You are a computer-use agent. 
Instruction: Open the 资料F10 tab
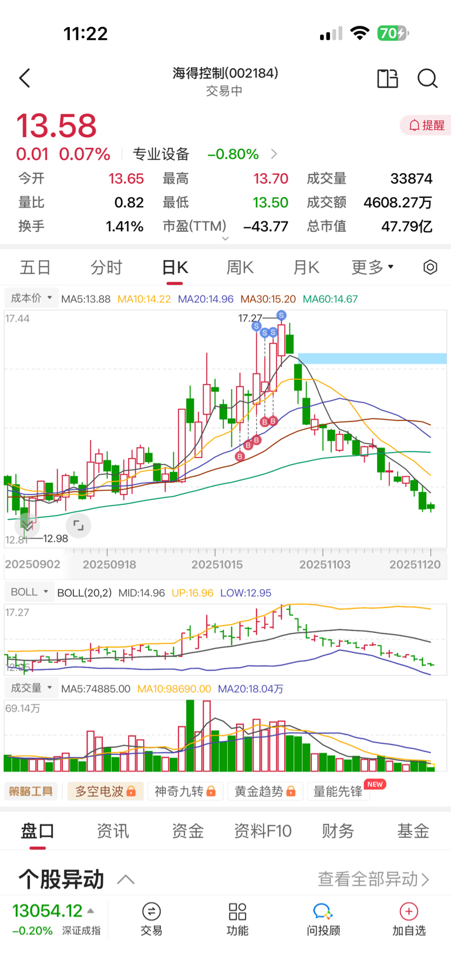pyautogui.click(x=262, y=831)
